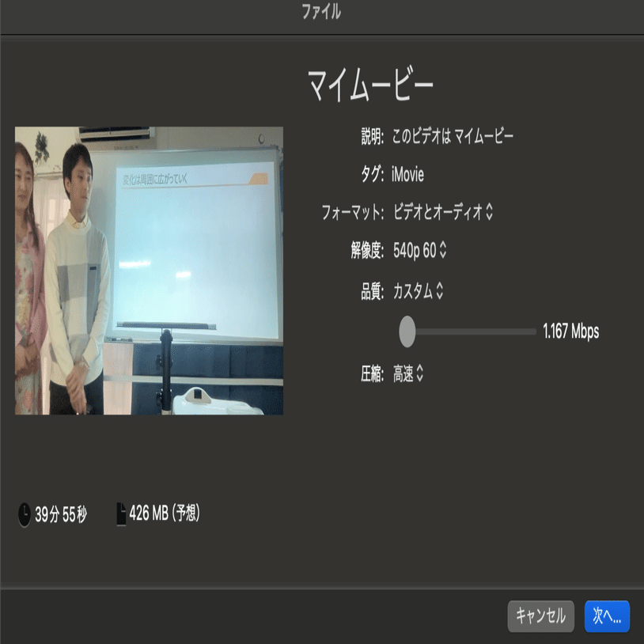Click the blue 次へ… button
The image size is (644, 644).
click(608, 616)
